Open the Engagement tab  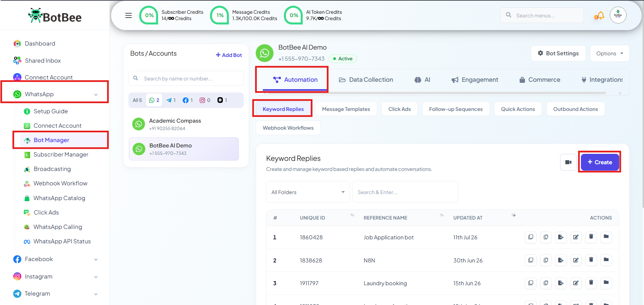[475, 80]
